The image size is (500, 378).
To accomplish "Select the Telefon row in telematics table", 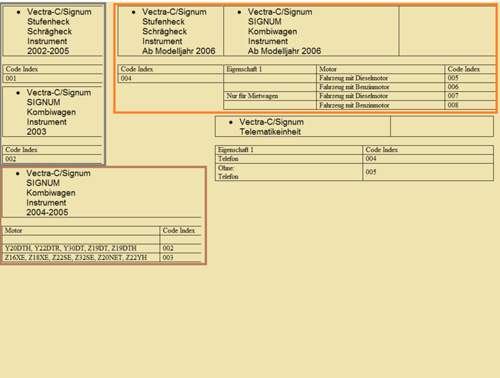I will pyautogui.click(x=354, y=159).
